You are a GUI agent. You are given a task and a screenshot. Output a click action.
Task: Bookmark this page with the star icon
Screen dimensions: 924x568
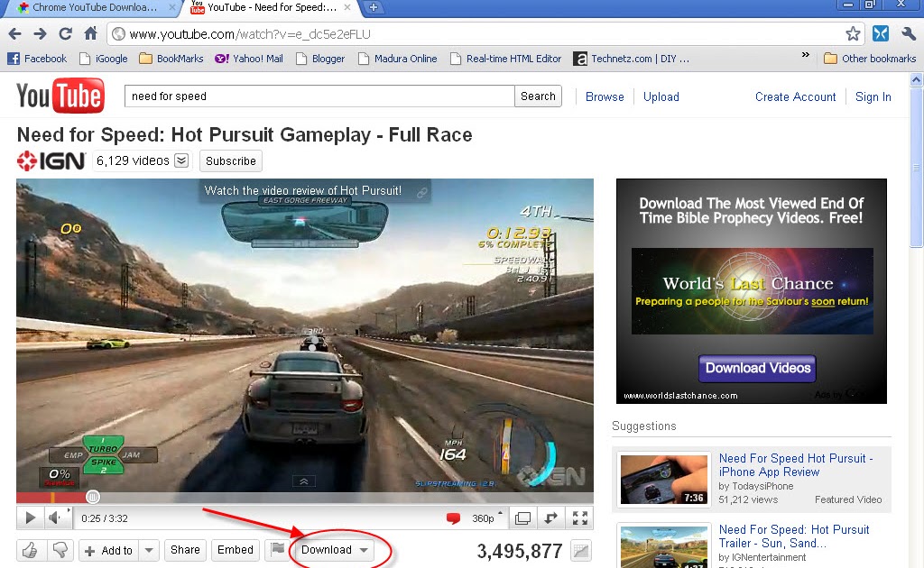point(853,34)
